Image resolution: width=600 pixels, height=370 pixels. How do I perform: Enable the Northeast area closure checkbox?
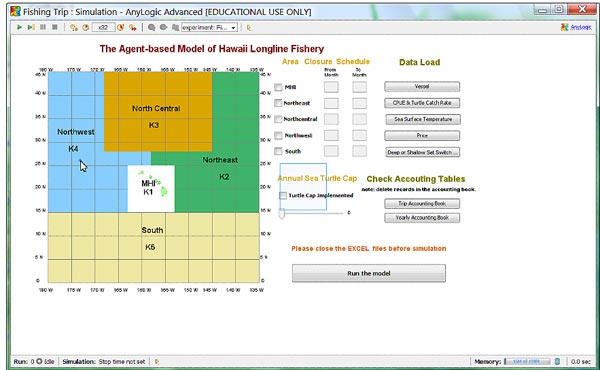[279, 103]
